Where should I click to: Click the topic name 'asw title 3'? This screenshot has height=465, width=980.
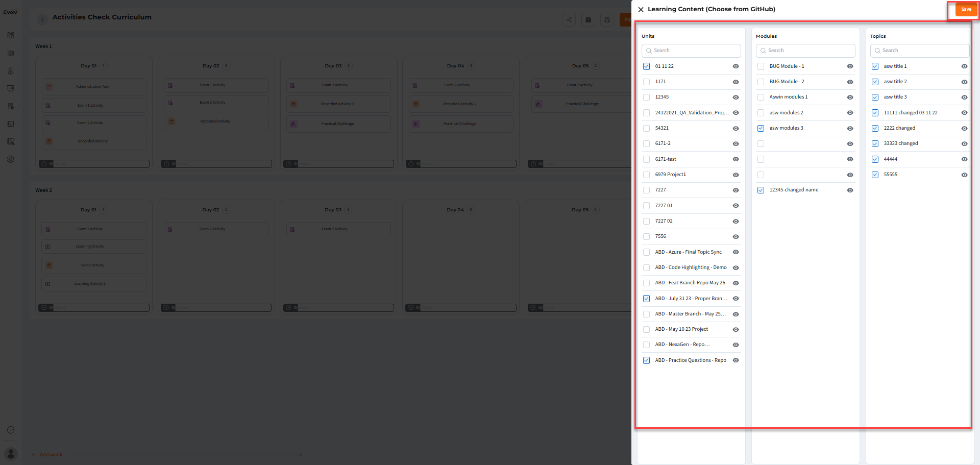tap(895, 97)
